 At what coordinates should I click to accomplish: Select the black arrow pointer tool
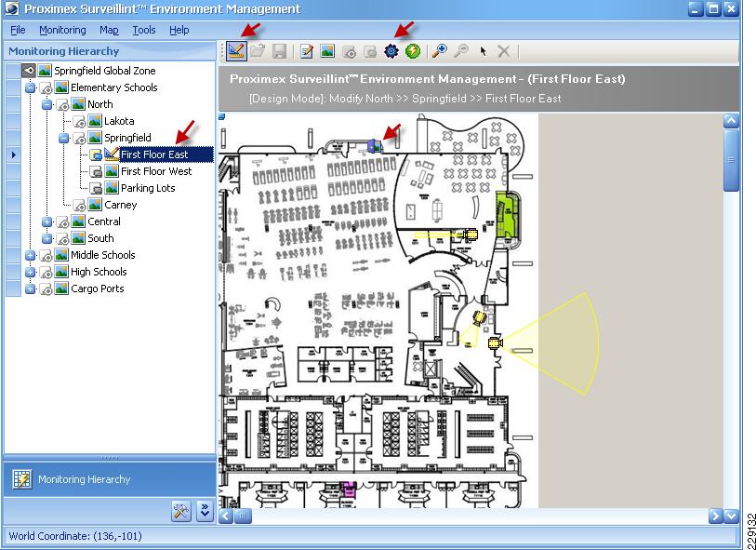coord(484,51)
